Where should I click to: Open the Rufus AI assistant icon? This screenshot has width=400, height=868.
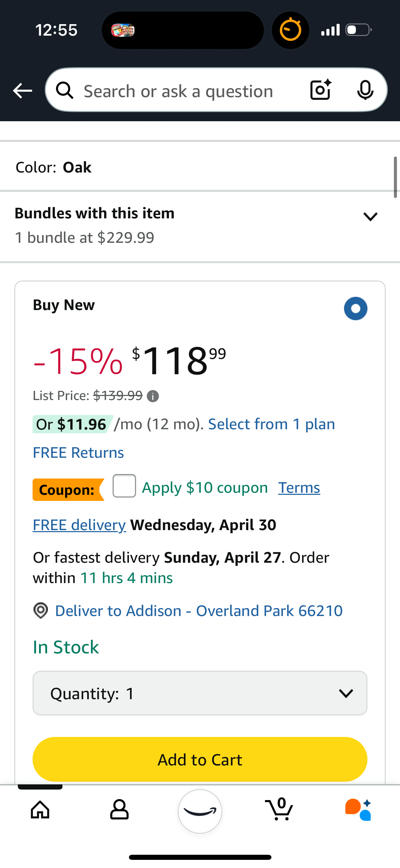coord(358,810)
